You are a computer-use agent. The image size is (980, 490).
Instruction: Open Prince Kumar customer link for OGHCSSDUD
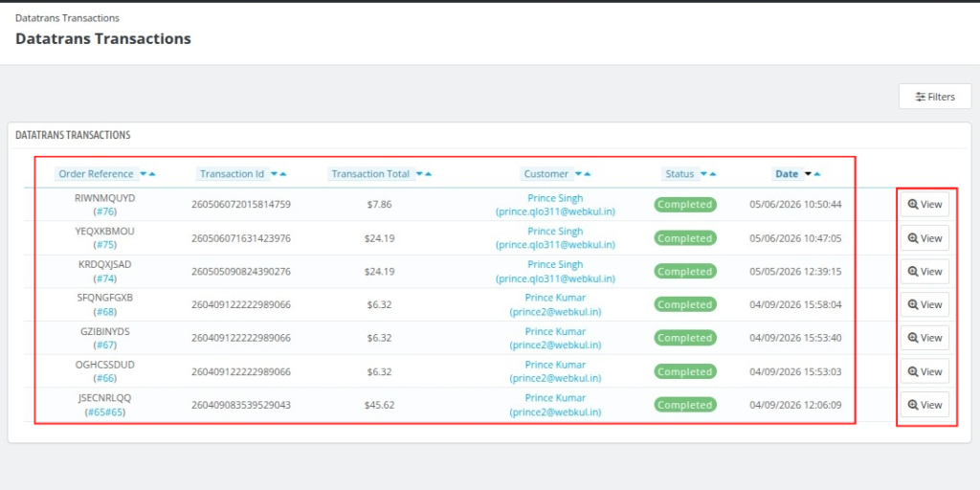click(555, 371)
